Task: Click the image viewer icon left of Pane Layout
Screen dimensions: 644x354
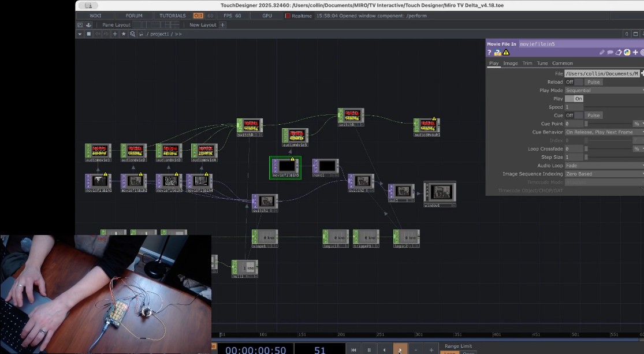Action: 80,25
